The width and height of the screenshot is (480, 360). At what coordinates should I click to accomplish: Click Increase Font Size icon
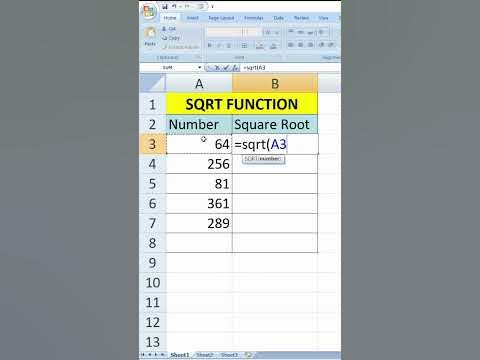[x=268, y=32]
